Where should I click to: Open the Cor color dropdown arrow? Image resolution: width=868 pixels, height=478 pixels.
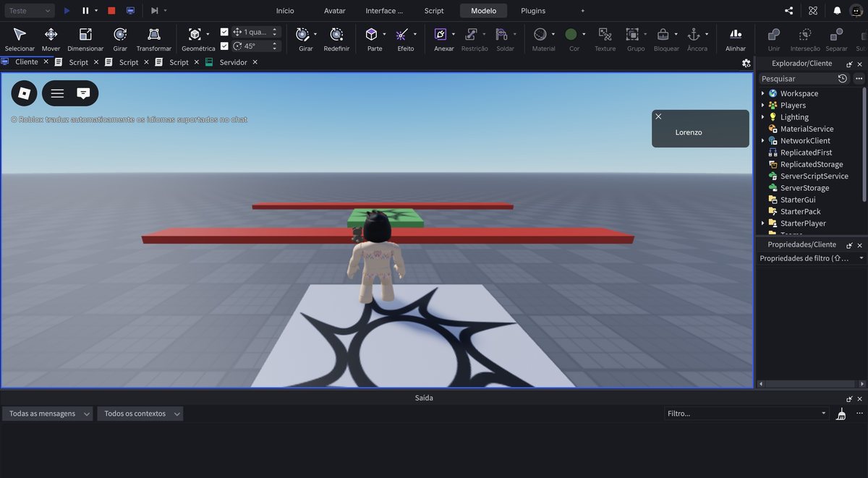pyautogui.click(x=584, y=34)
